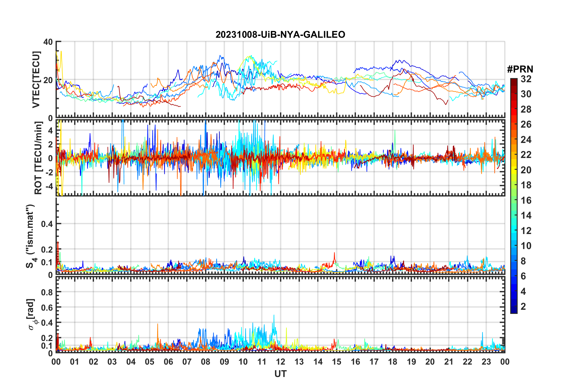Viewport: 561px width, 392px height.
Task: Click VTEC y-axis tick label 40
Action: click(x=48, y=42)
